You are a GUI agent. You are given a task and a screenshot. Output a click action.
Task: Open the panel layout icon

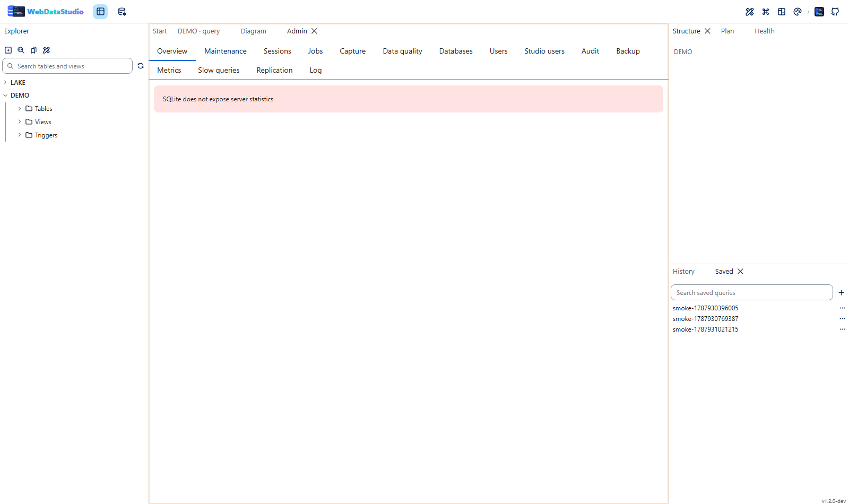click(782, 12)
